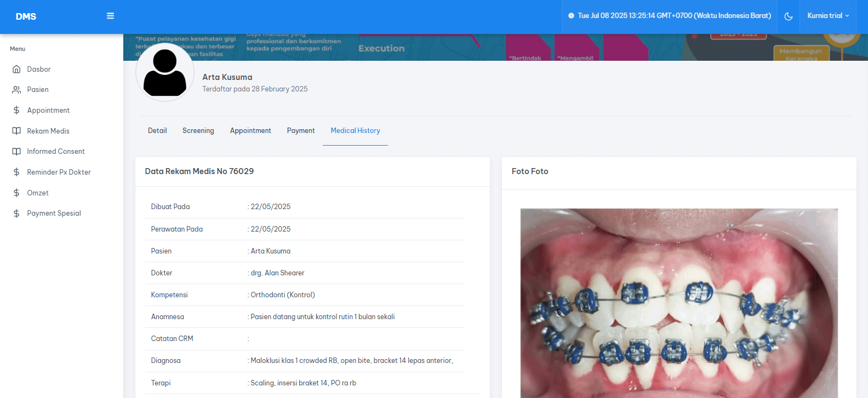Click the Anamnesa description text
Screen dimensions: 868x398
[323, 317]
